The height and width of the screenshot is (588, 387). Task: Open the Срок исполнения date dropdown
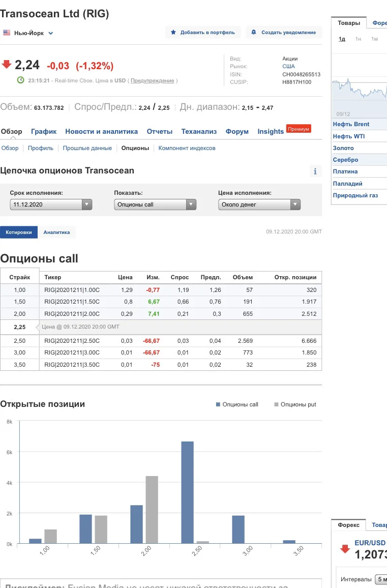point(51,204)
